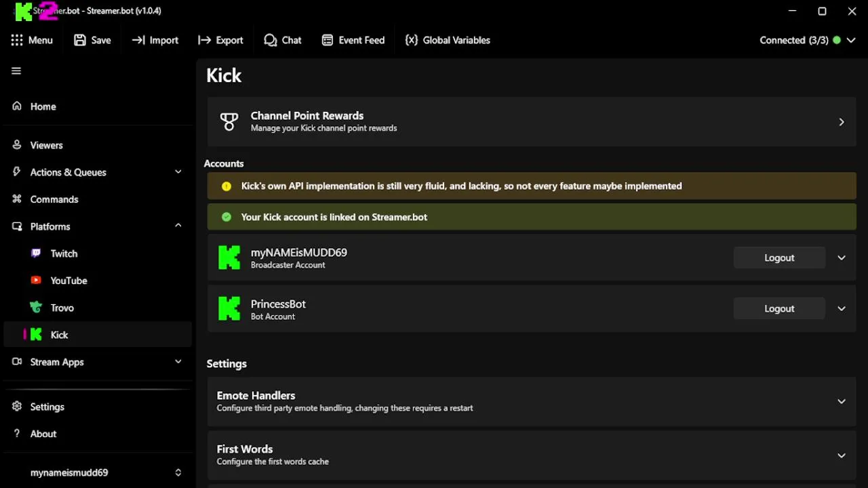Screen dimensions: 868x488
Task: Expand the Emote Handlers section
Action: 841,401
